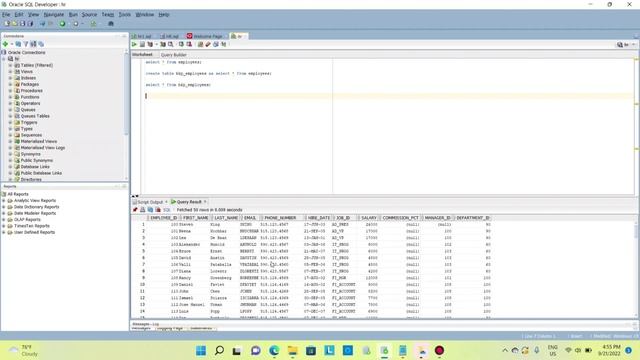The width and height of the screenshot is (640, 360).
Task: Click the red Delete row icon in Query Result
Action: [x=158, y=210]
